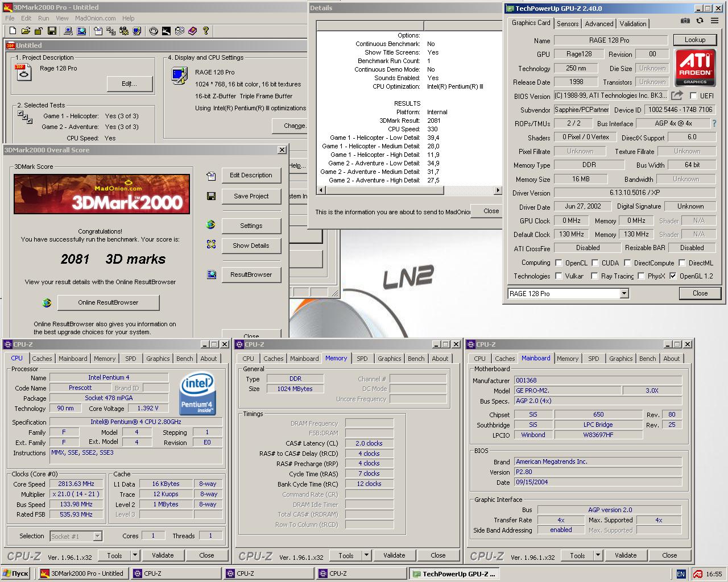Click the help question mark toolbar icon
Image resolution: width=728 pixels, height=582 pixels.
pos(205,31)
